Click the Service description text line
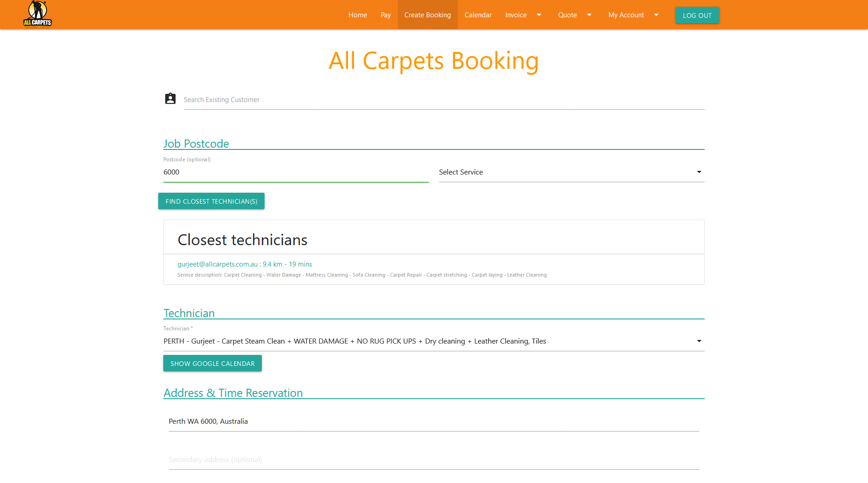Screen dimensions: 868x483 tap(362, 275)
